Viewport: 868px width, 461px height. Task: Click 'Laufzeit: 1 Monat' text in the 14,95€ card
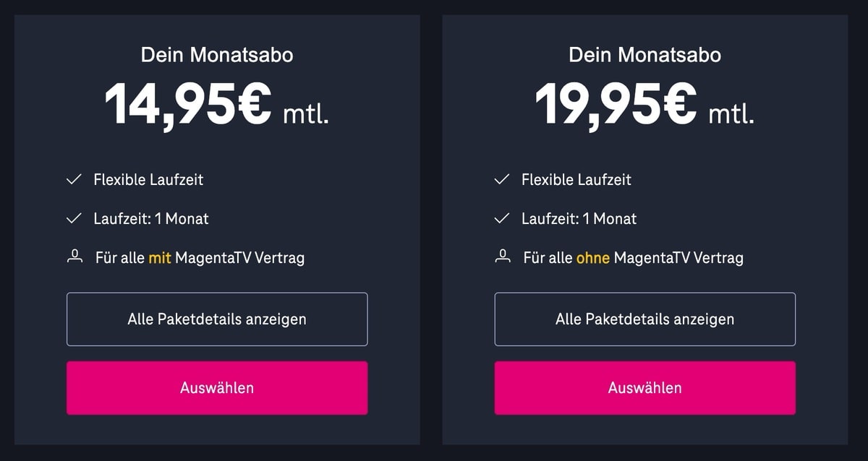151,219
